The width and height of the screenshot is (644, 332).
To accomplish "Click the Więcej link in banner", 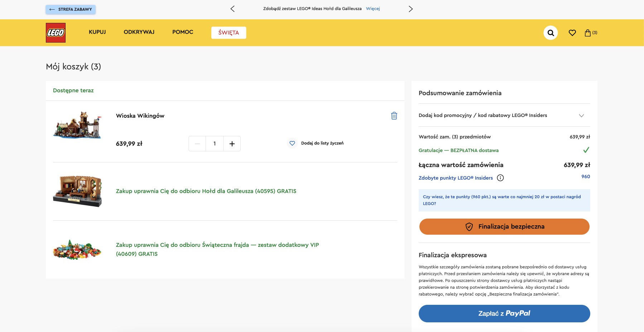I will coord(373,9).
